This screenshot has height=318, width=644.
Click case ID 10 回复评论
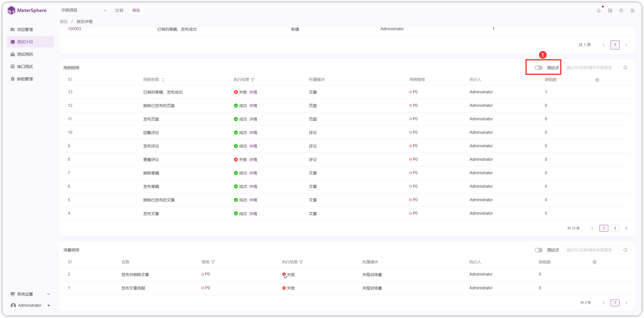70,133
